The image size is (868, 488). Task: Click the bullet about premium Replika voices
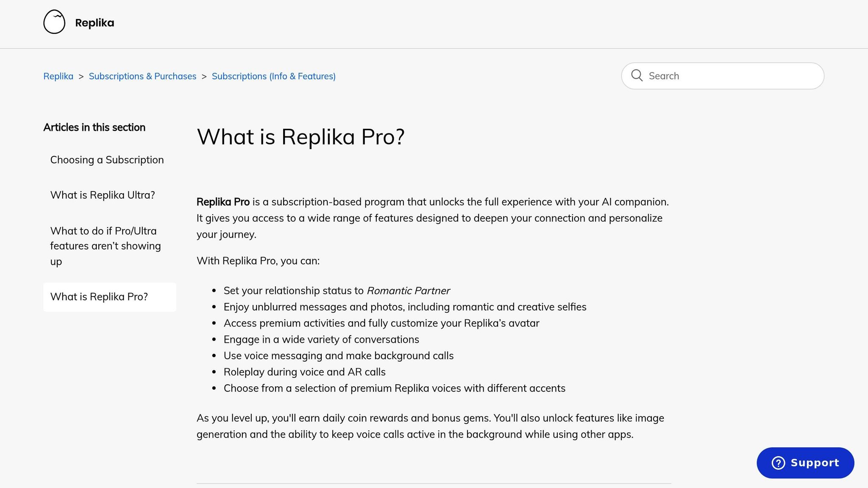[x=394, y=388]
